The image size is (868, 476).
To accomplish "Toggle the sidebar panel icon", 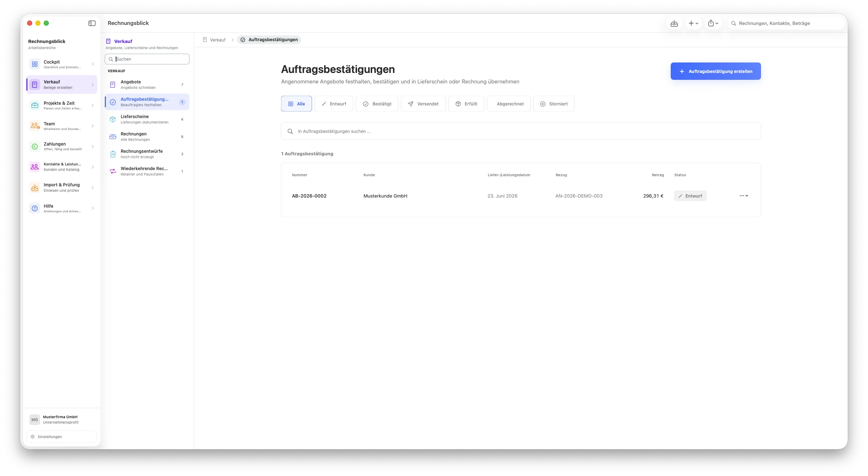I will [92, 23].
